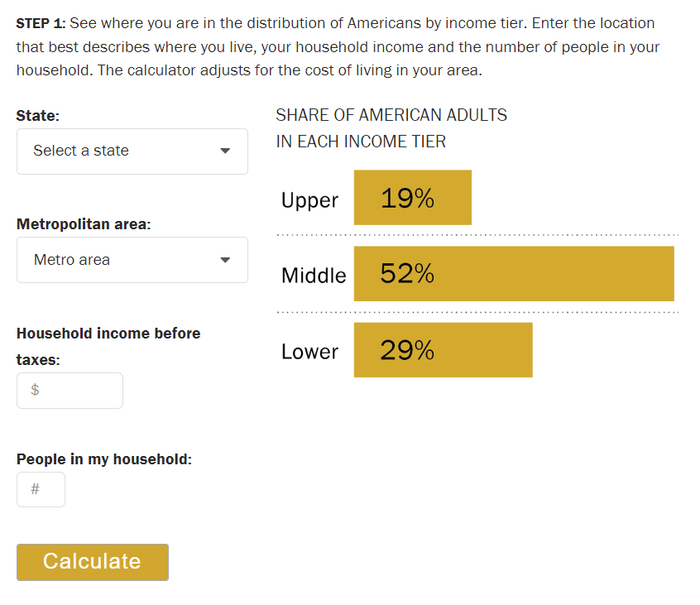Click the "Metropolitan area:" label
Screen dimensions: 700x605
click(84, 224)
